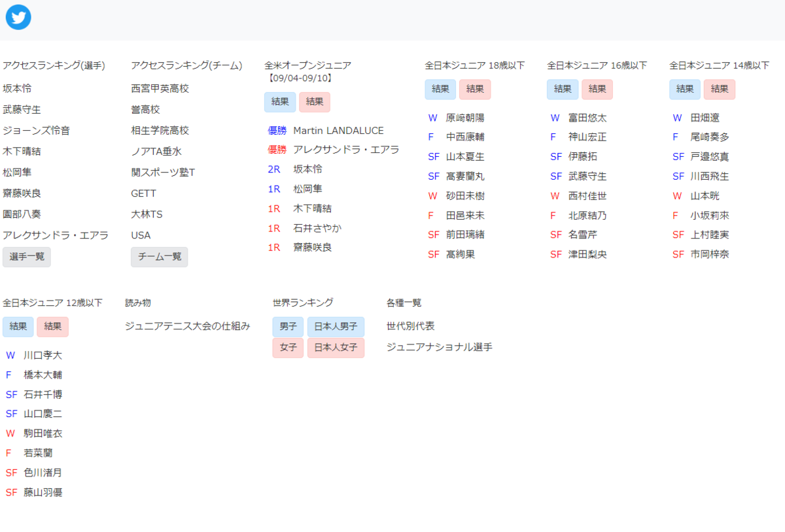Select 砂田未樹 girls winner entry
This screenshot has height=532, width=785.
(465, 196)
